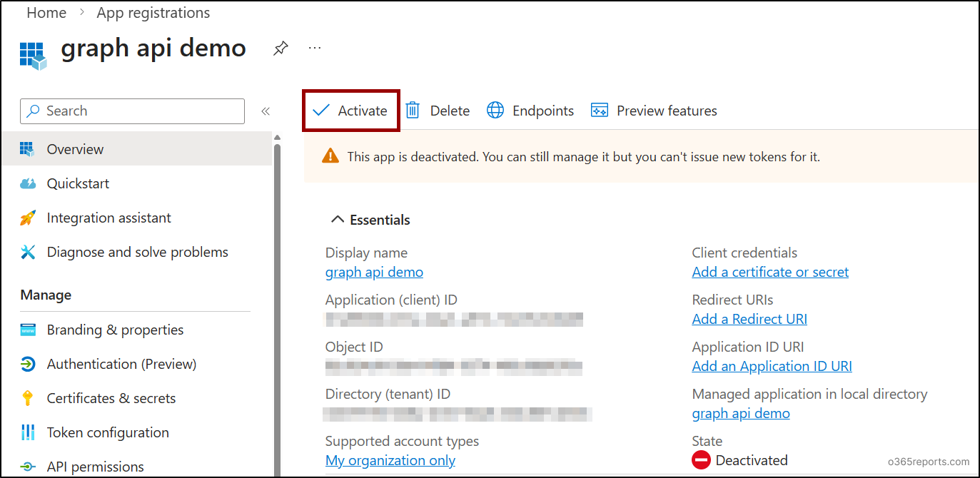
Task: Click the Branding & properties www icon
Action: click(x=28, y=330)
